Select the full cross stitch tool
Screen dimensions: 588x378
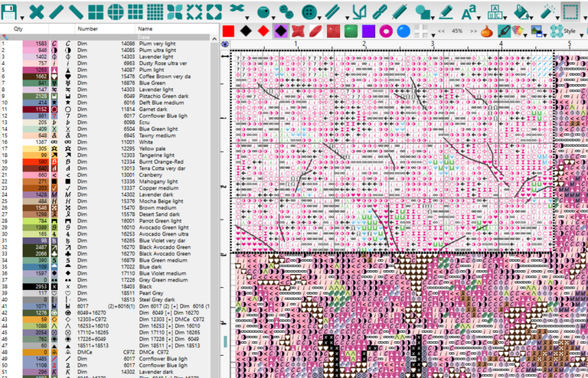[x=35, y=11]
